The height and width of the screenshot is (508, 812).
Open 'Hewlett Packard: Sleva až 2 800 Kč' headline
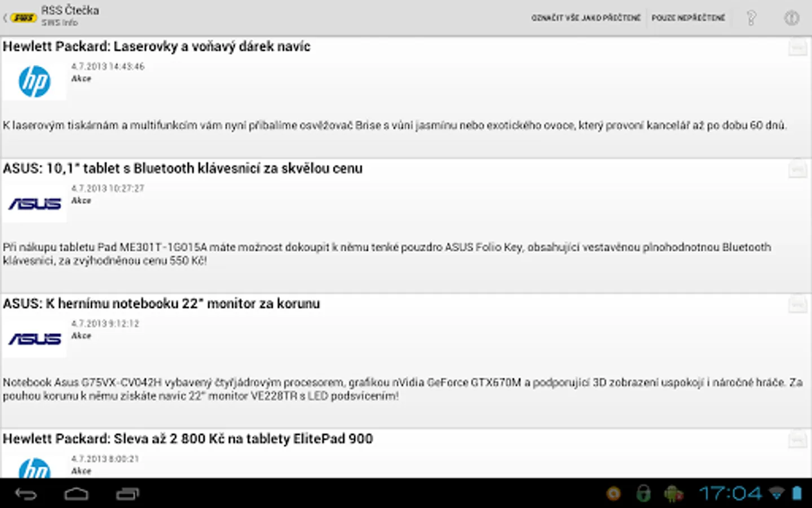[188, 439]
